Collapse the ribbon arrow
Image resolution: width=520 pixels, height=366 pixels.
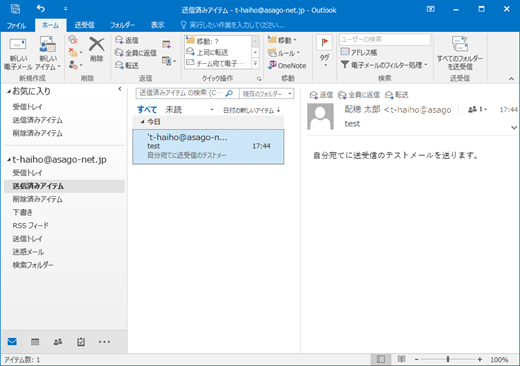[511, 79]
